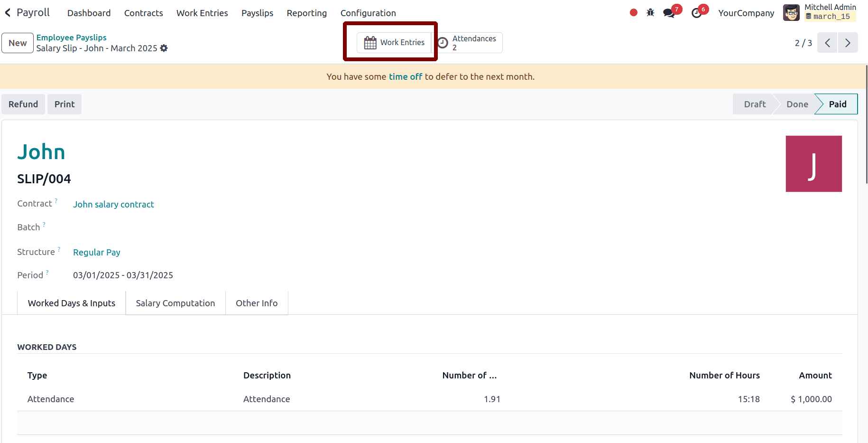Open the Regular Pay structure link
Image resolution: width=868 pixels, height=443 pixels.
click(x=97, y=252)
